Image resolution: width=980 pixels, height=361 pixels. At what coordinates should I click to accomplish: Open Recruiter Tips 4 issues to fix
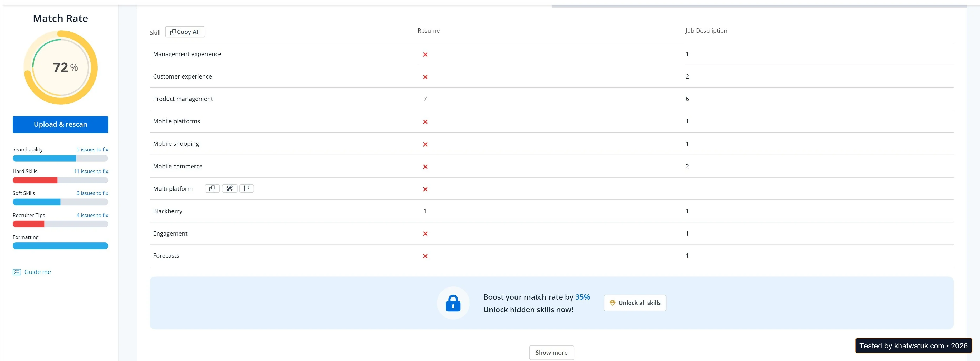tap(92, 215)
